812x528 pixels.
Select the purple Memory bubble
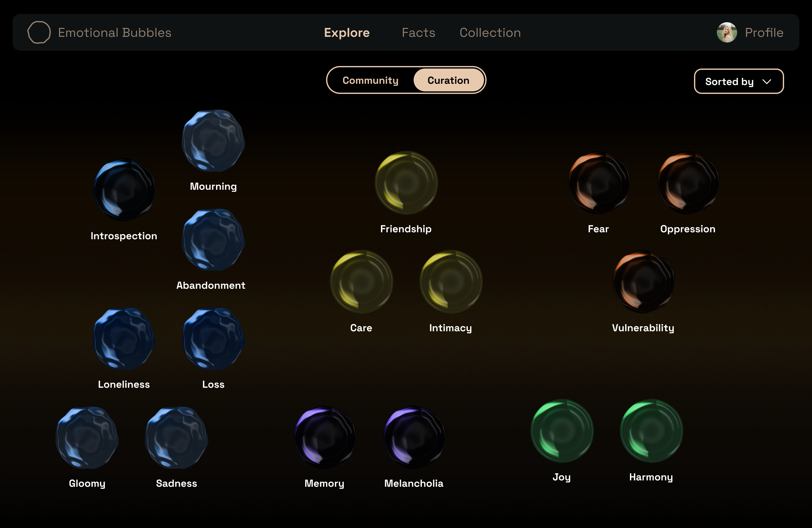[x=325, y=437]
